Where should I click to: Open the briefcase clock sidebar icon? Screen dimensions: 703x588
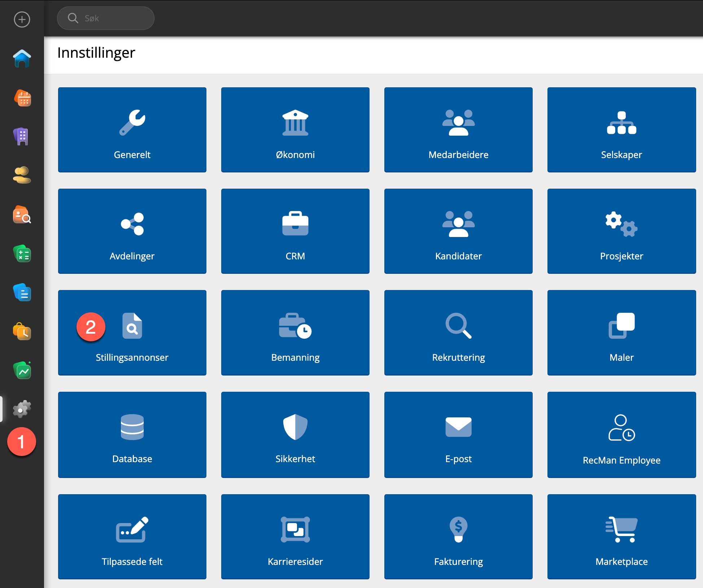click(22, 332)
